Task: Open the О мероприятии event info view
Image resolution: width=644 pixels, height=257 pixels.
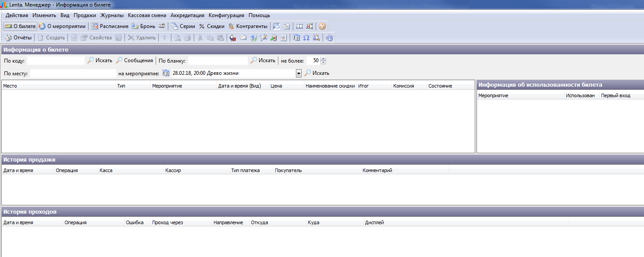Action: point(62,26)
